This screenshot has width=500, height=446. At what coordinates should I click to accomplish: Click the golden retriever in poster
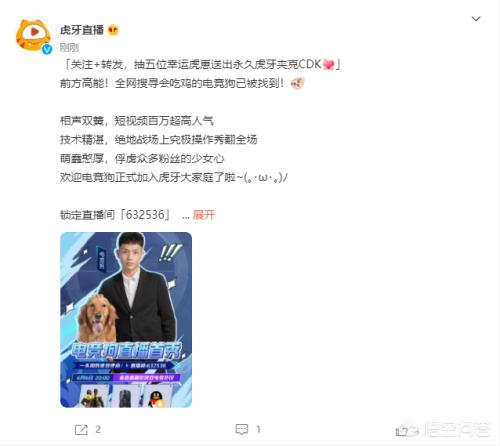pyautogui.click(x=97, y=318)
